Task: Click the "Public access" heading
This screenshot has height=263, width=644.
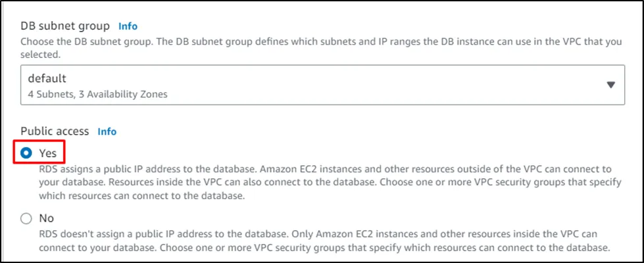Action: pos(55,131)
